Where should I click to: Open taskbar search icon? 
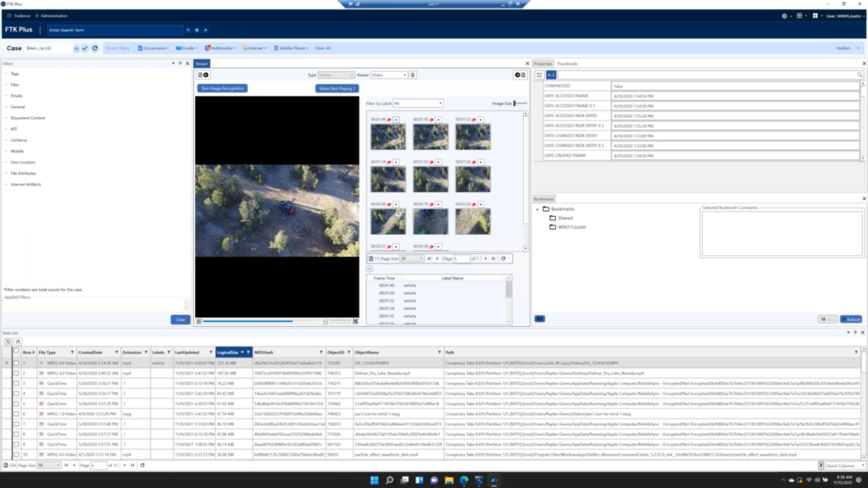(389, 480)
